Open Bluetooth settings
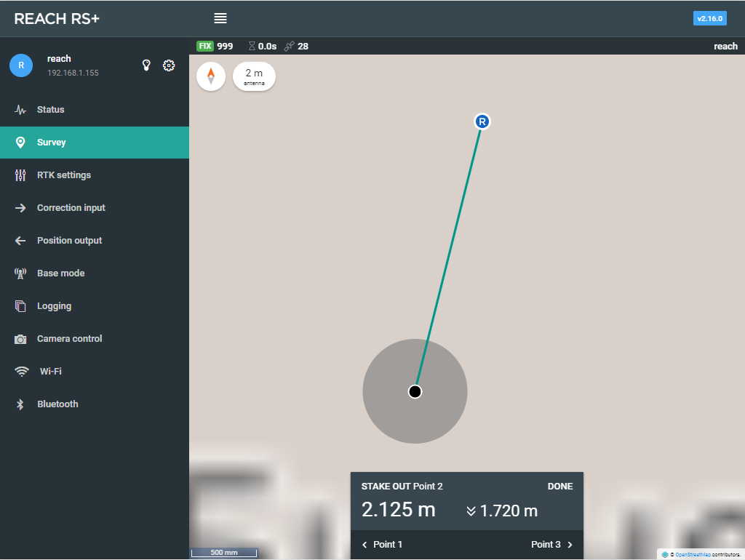This screenshot has height=560, width=745. click(x=95, y=404)
